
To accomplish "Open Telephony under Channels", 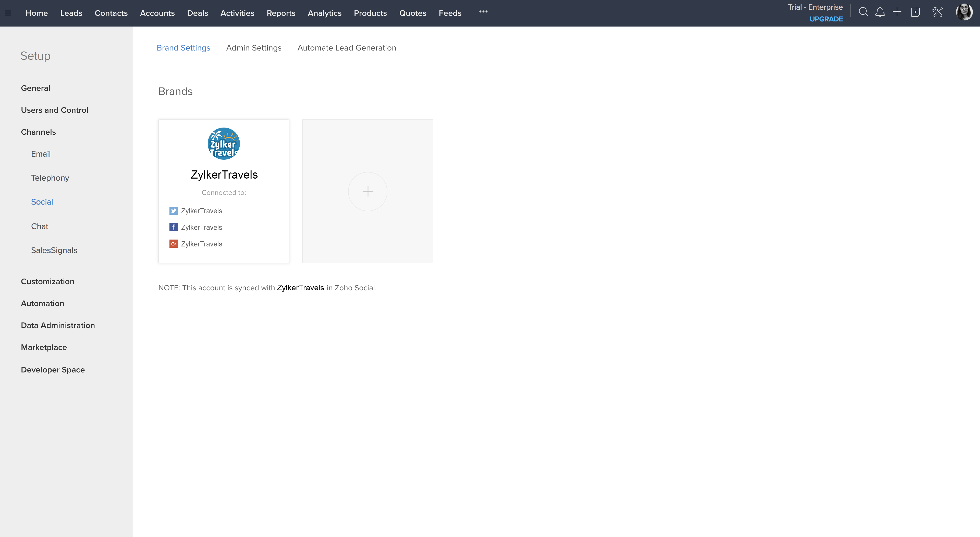I will [x=50, y=178].
